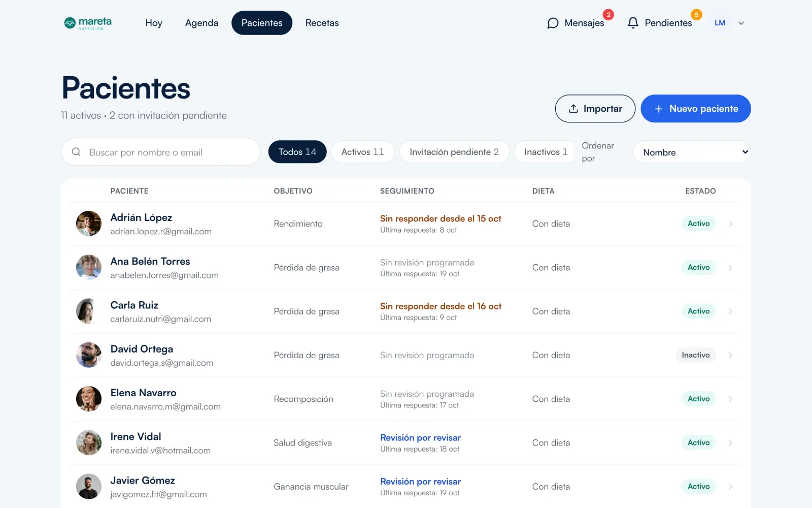Click Elena Navarro's Activo status badge
Image resolution: width=812 pixels, height=508 pixels.
pos(699,399)
